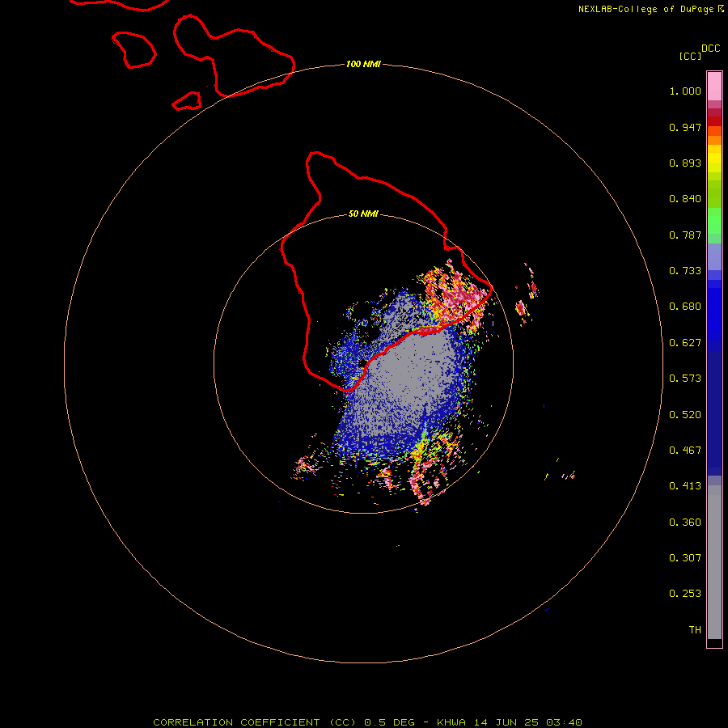
Task: Select the 0.467 scale value
Action: [x=685, y=451]
